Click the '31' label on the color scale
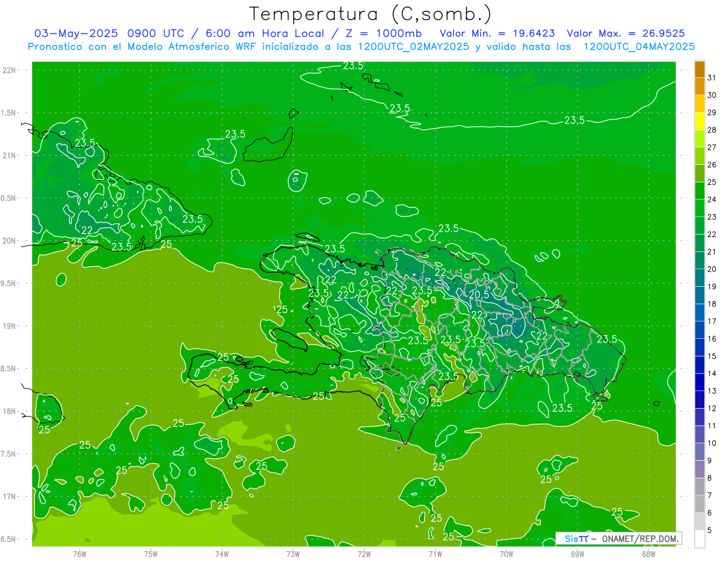The width and height of the screenshot is (728, 562). click(x=712, y=78)
